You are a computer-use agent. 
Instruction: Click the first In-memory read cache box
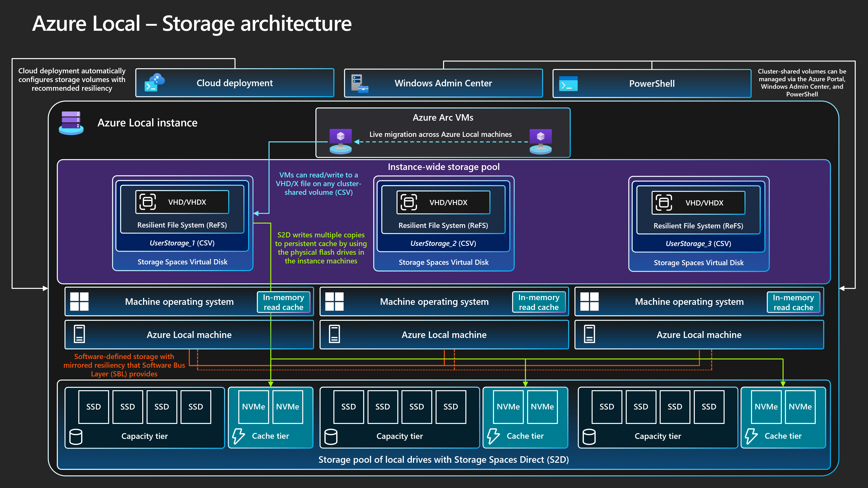[283, 302]
